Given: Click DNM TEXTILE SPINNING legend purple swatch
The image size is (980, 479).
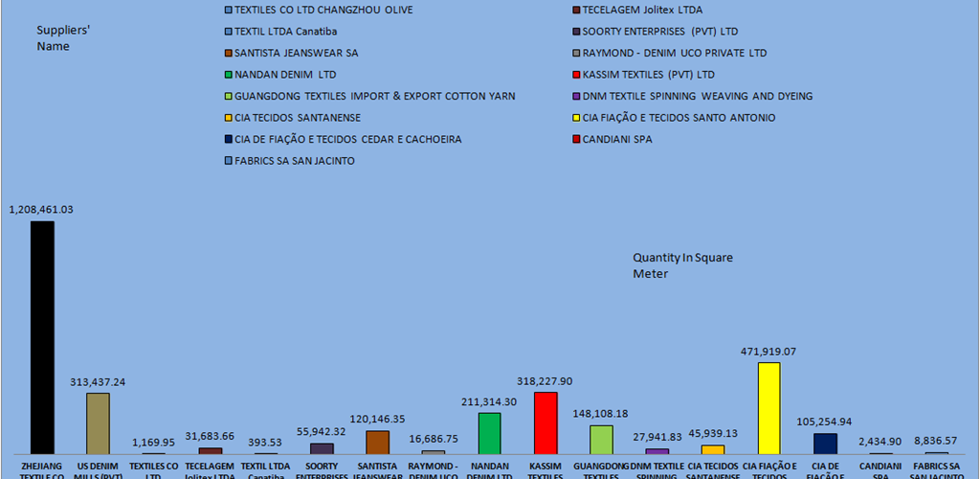Looking at the screenshot, I should (x=576, y=97).
